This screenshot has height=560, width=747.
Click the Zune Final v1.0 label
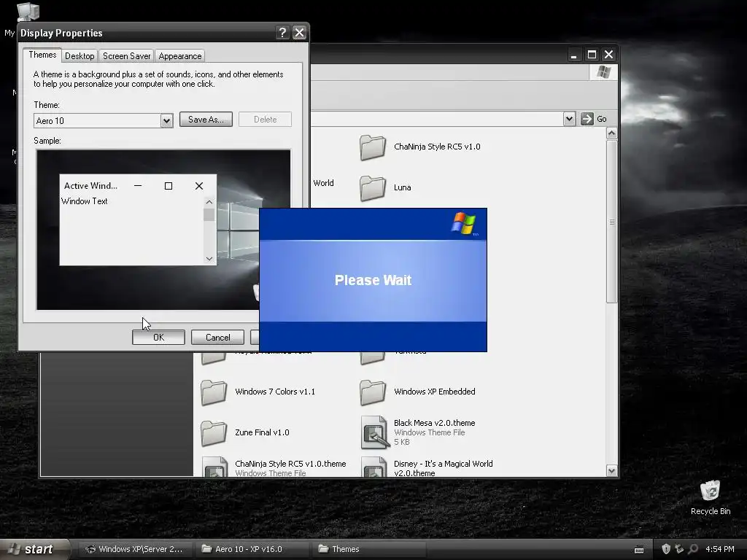(262, 433)
